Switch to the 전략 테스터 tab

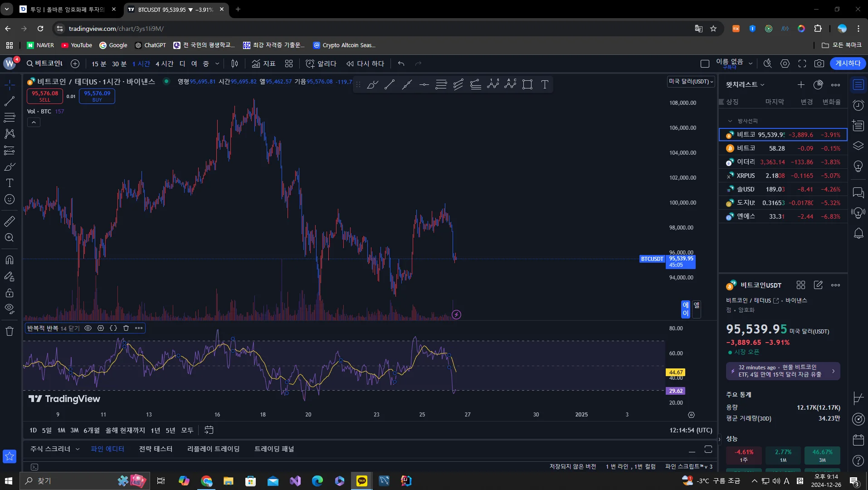(x=156, y=449)
